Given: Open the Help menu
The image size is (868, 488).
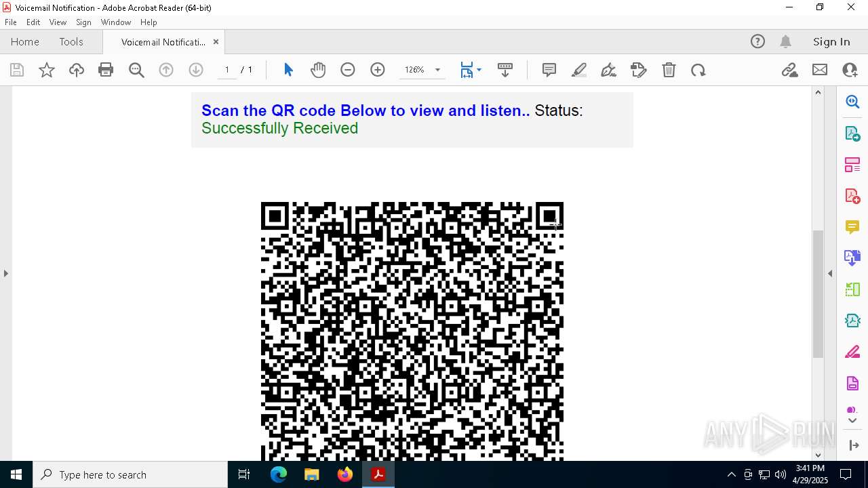Looking at the screenshot, I should tap(149, 22).
